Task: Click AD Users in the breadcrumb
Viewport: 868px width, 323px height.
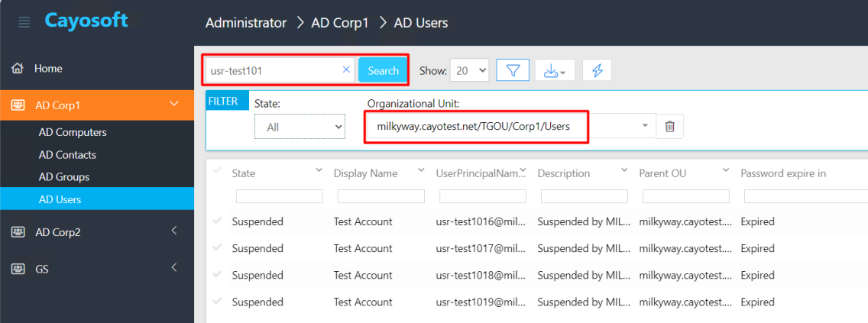Action: 421,23
